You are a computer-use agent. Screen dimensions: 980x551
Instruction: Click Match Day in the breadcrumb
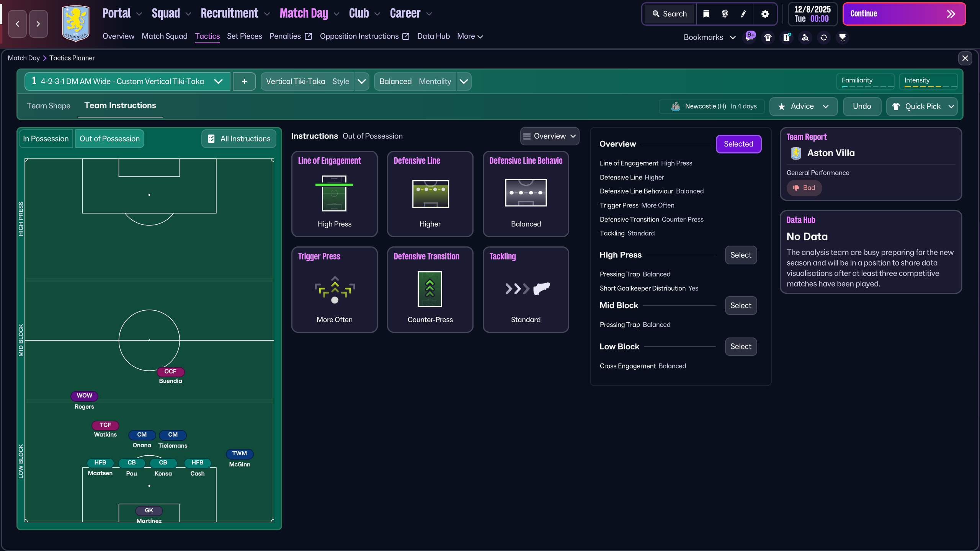pyautogui.click(x=24, y=58)
